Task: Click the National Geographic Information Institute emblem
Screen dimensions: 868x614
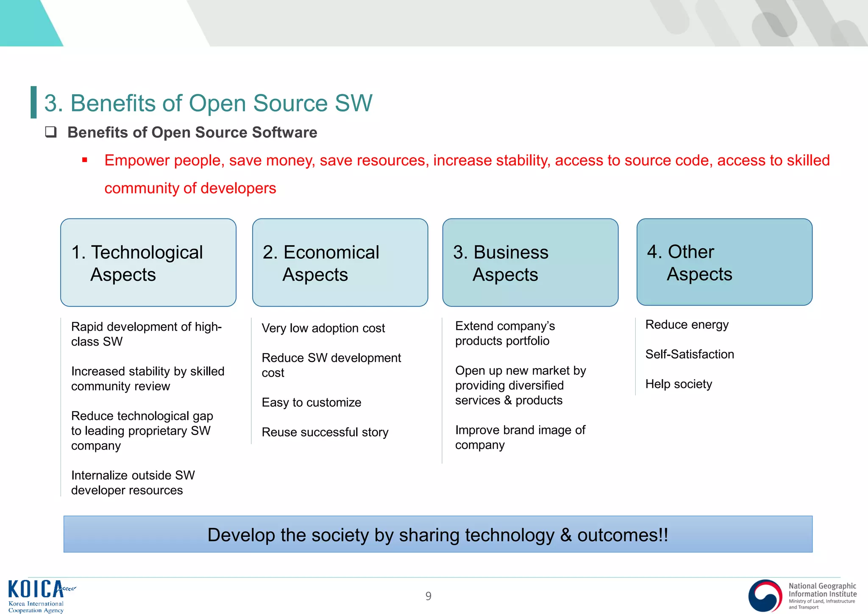Action: (x=765, y=595)
